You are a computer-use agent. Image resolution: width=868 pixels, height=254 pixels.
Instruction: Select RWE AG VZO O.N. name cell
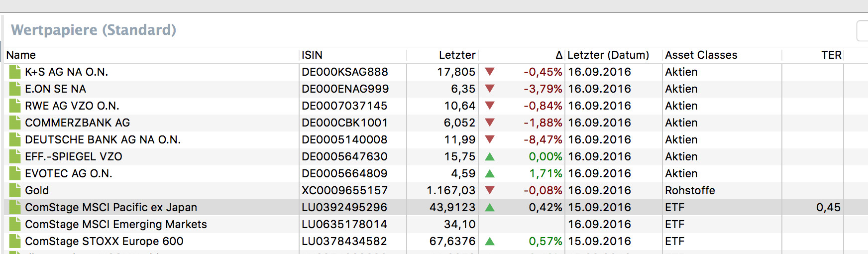tap(72, 106)
